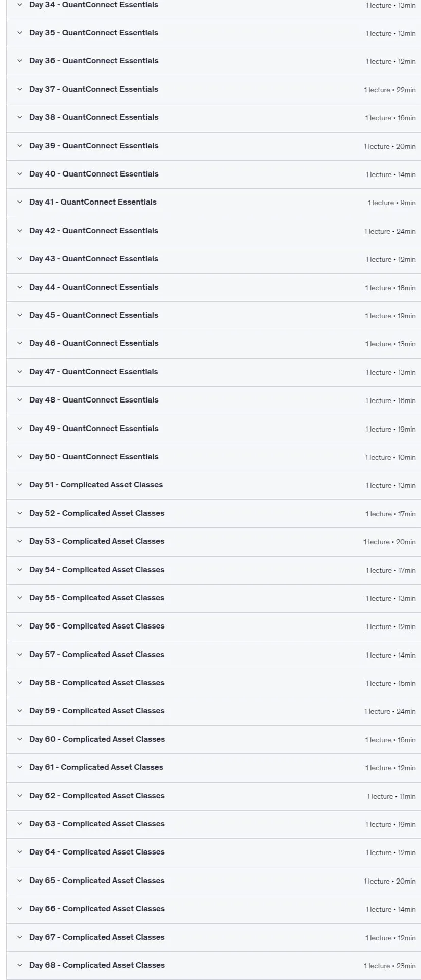This screenshot has height=980, width=421.
Task: Expand Day 48 QuantConnect Essentials row
Action: coord(213,400)
